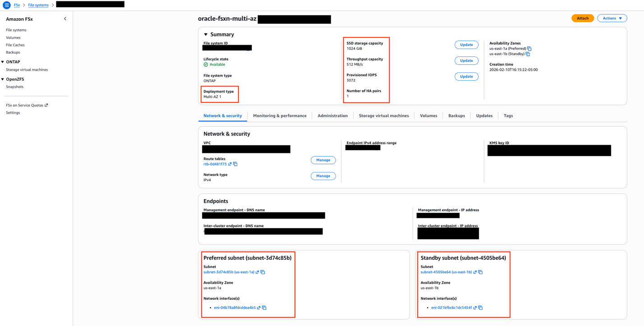This screenshot has width=644, height=326.
Task: Copy route table rtb-0d481f73 ID
Action: [235, 164]
